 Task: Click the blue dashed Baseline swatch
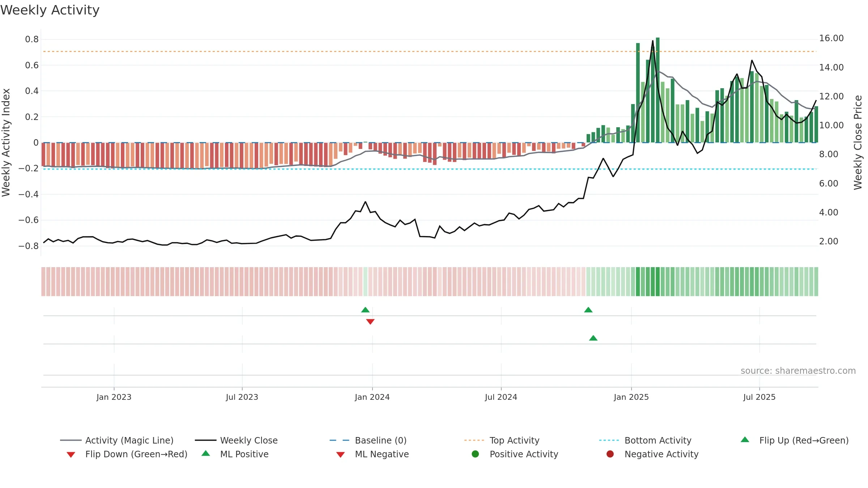(340, 440)
